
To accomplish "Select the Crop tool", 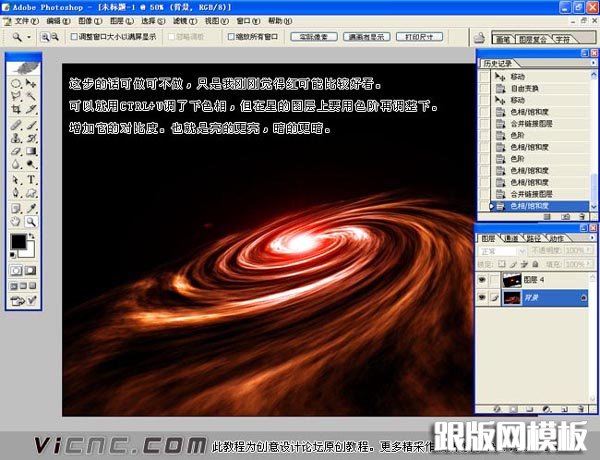I will click(x=16, y=109).
